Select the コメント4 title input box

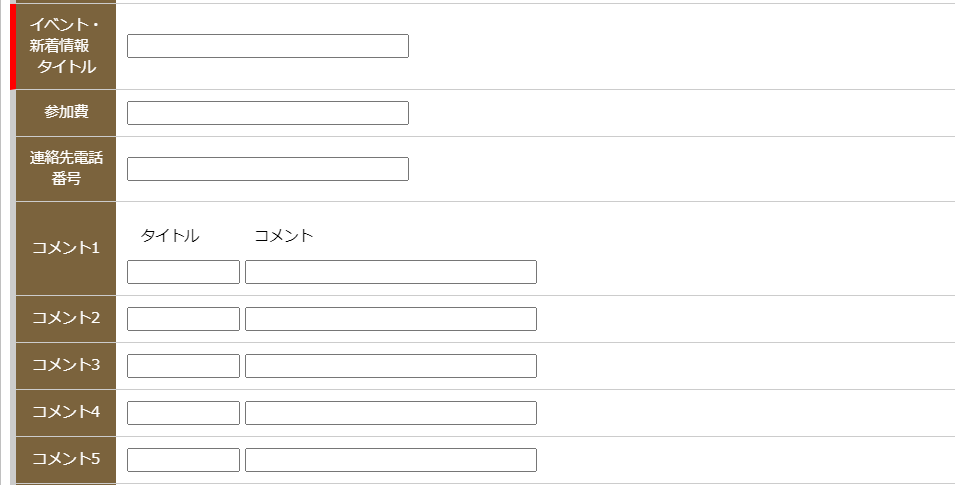click(183, 413)
